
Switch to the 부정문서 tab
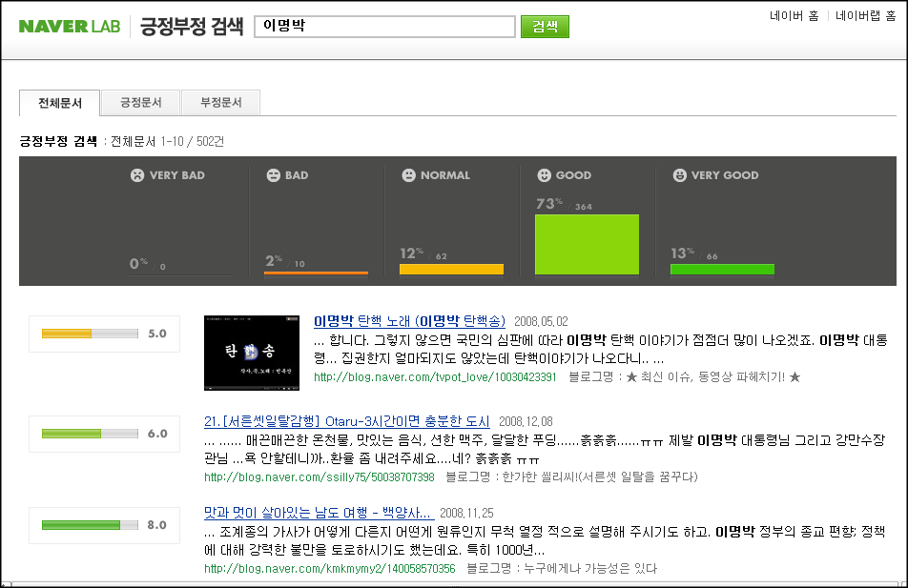(x=220, y=102)
